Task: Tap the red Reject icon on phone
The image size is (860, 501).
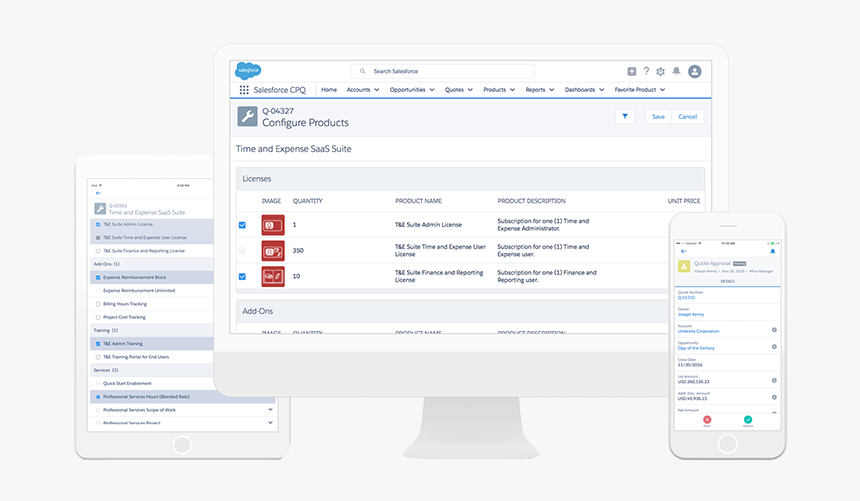Action: (x=708, y=421)
